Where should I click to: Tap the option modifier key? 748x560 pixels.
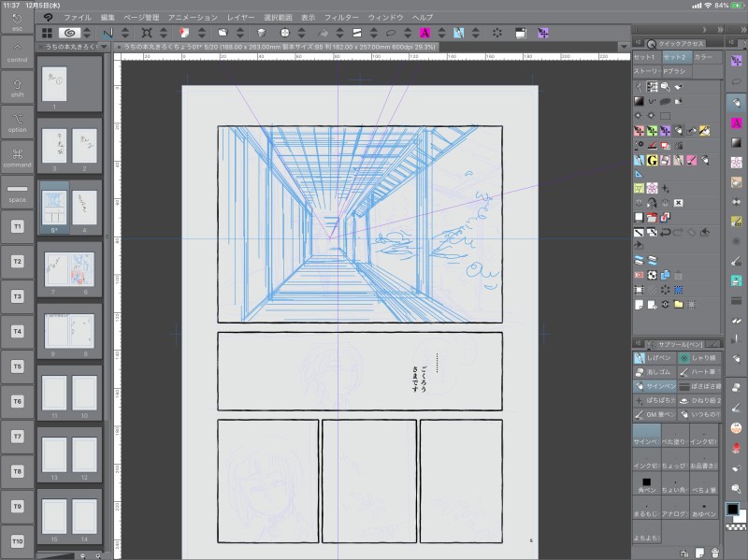coord(17,122)
